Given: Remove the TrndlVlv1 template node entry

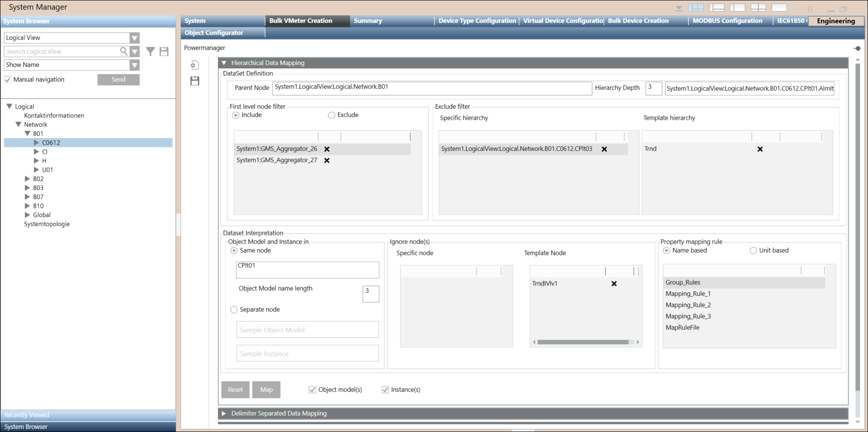Looking at the screenshot, I should click(614, 284).
